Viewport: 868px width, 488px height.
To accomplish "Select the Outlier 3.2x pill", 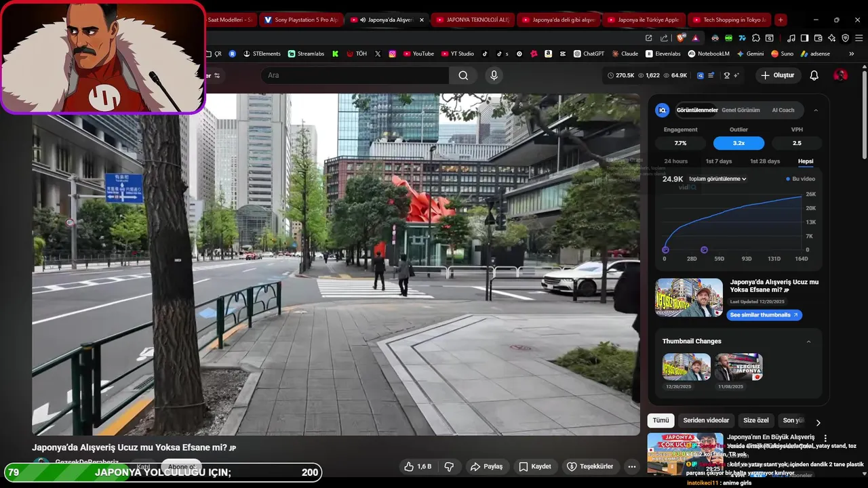I will click(738, 143).
